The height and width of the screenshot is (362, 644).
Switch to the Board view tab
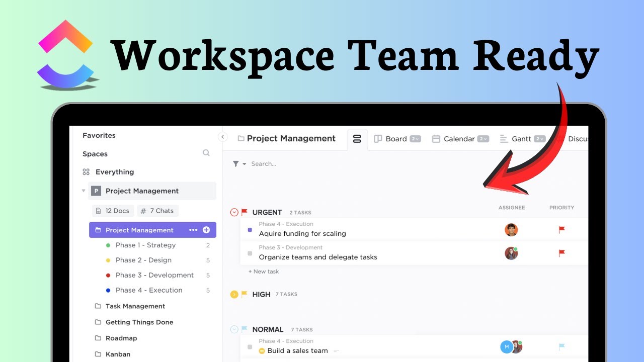397,139
